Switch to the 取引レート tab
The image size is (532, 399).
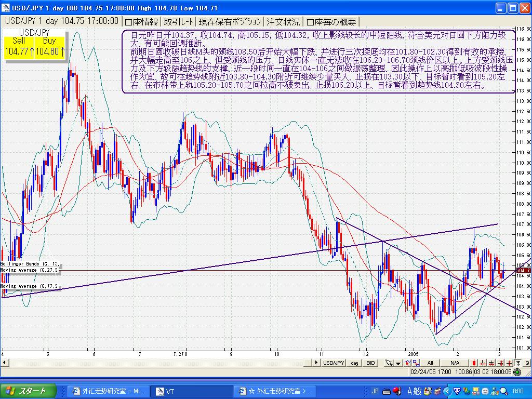coord(178,22)
